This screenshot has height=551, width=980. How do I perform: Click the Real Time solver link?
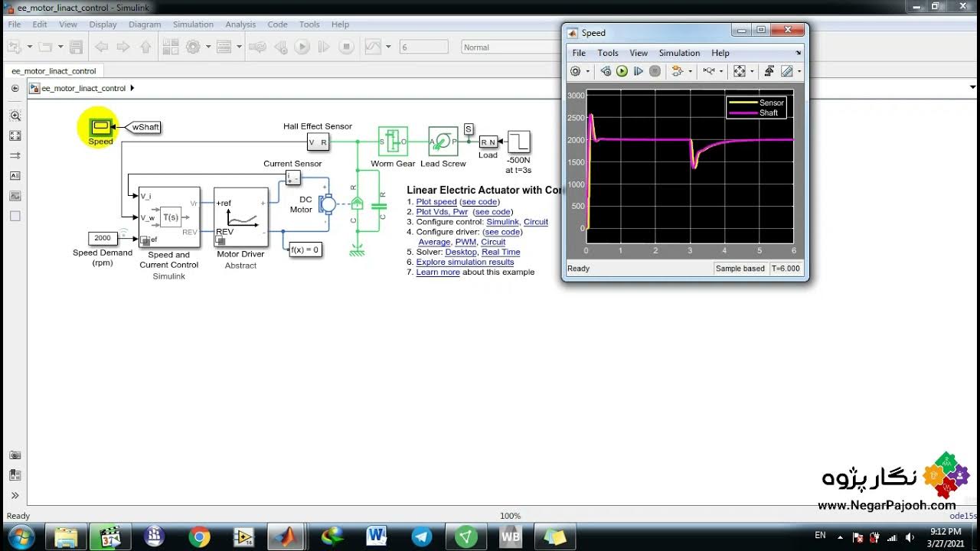[x=501, y=252]
